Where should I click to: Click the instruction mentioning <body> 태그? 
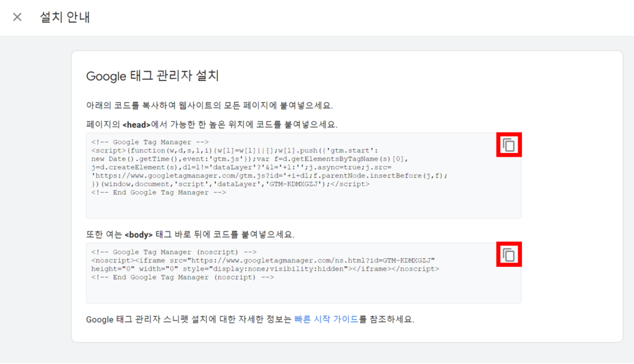[x=191, y=235]
